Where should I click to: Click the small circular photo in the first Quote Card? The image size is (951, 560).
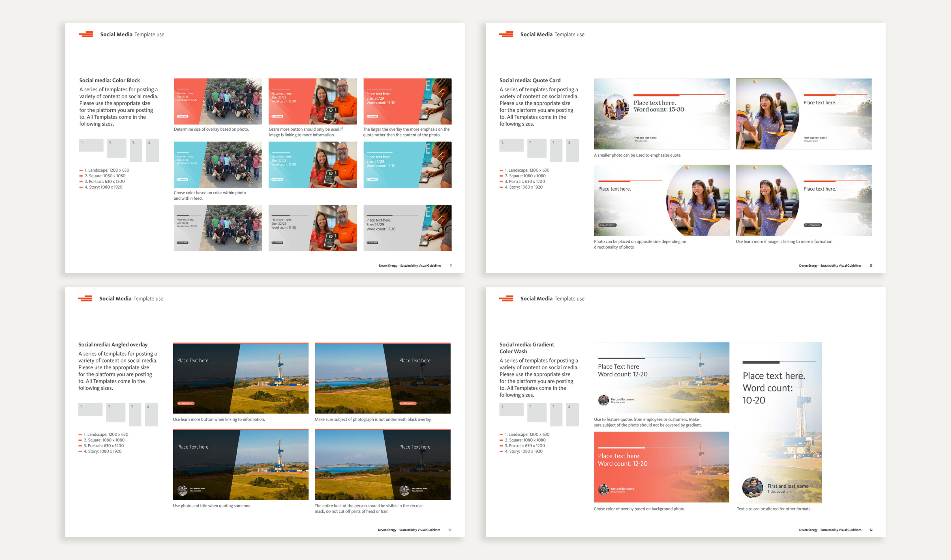pyautogui.click(x=616, y=107)
